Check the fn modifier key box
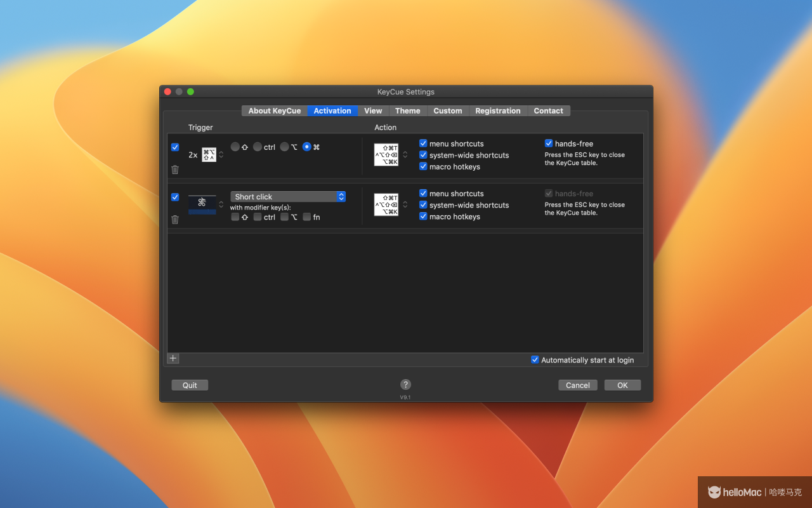812x508 pixels. pyautogui.click(x=307, y=217)
